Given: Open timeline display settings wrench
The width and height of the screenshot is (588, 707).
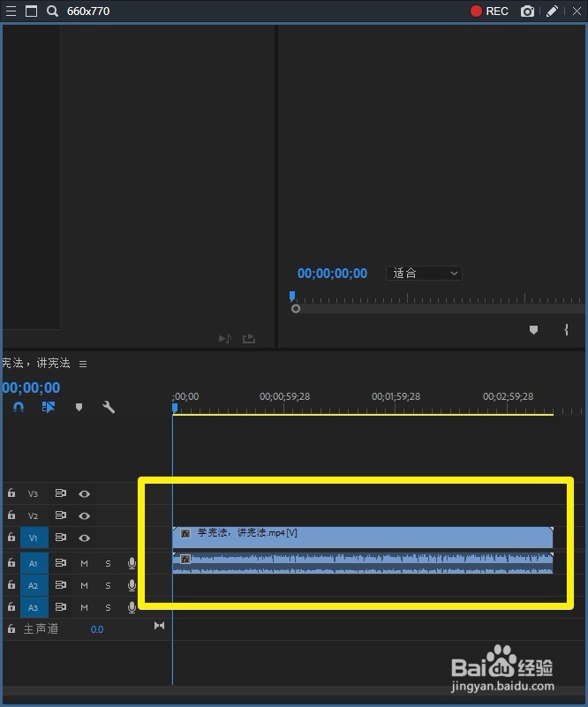Looking at the screenshot, I should coord(109,407).
